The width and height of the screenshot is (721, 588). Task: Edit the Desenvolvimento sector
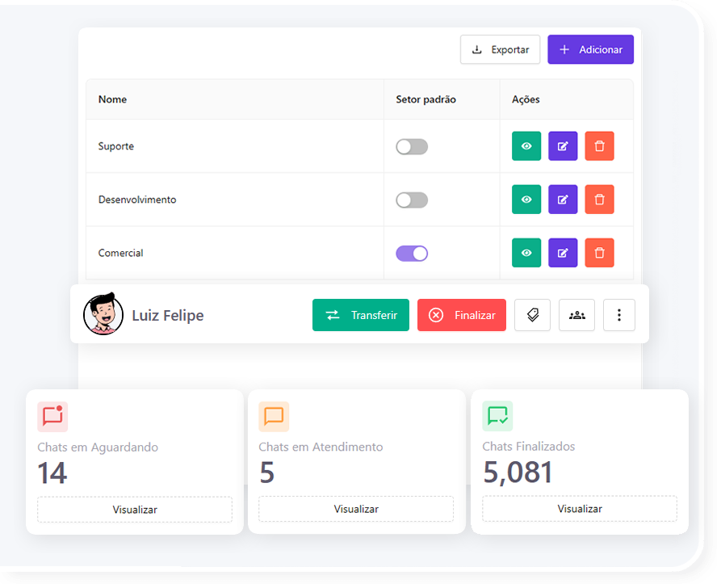point(563,199)
